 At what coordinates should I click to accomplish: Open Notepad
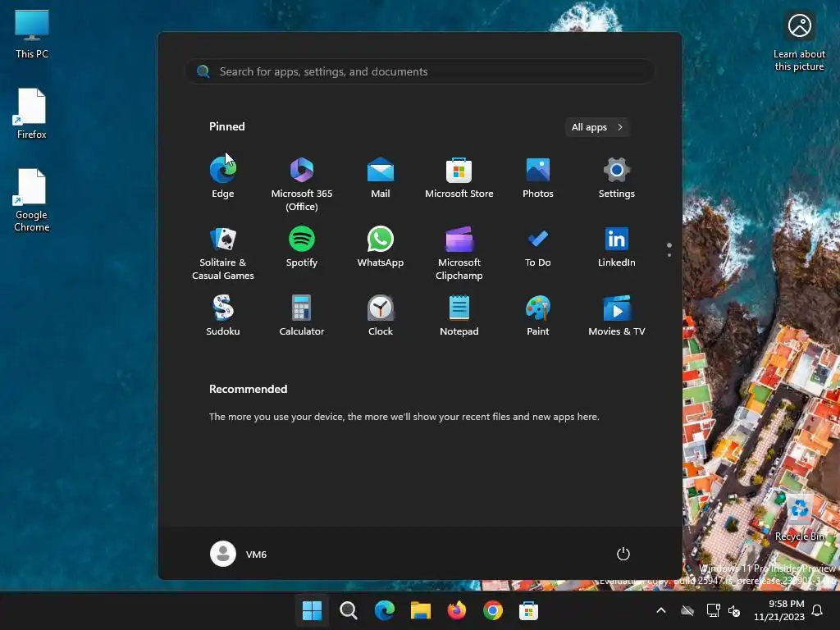[x=459, y=316]
